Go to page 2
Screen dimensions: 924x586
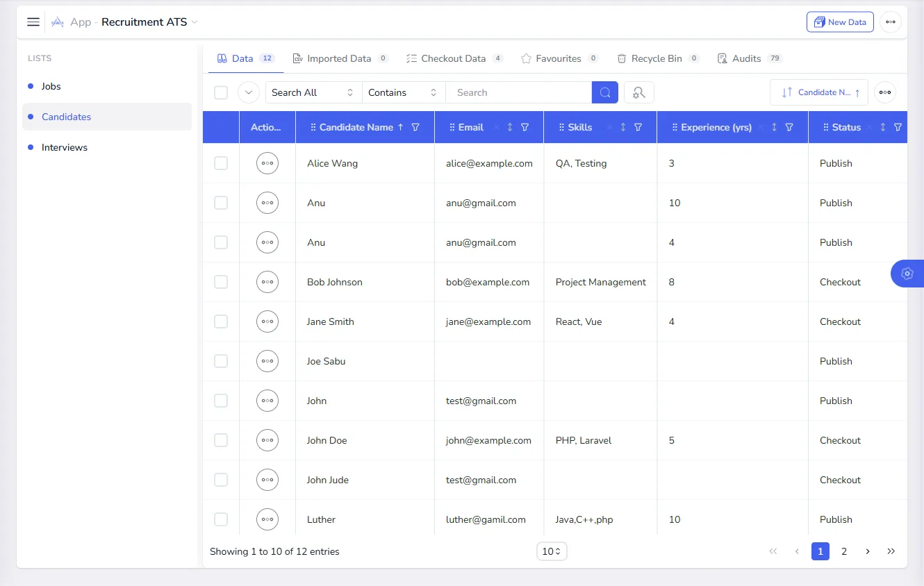pos(844,551)
